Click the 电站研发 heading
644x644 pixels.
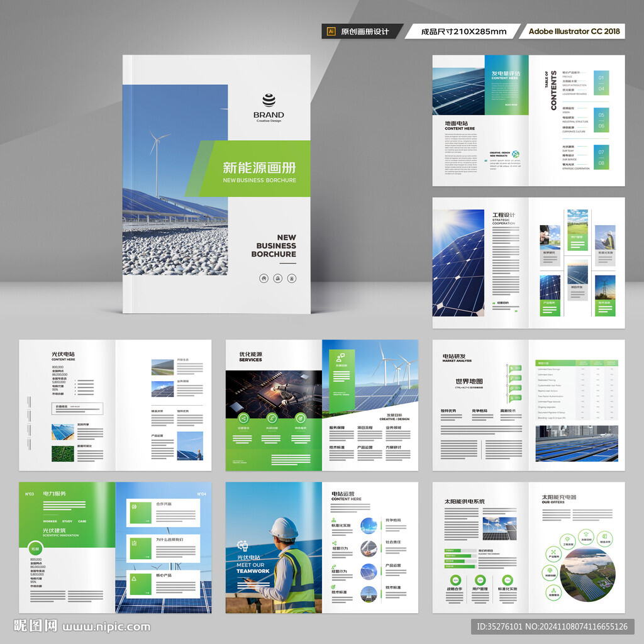point(454,356)
